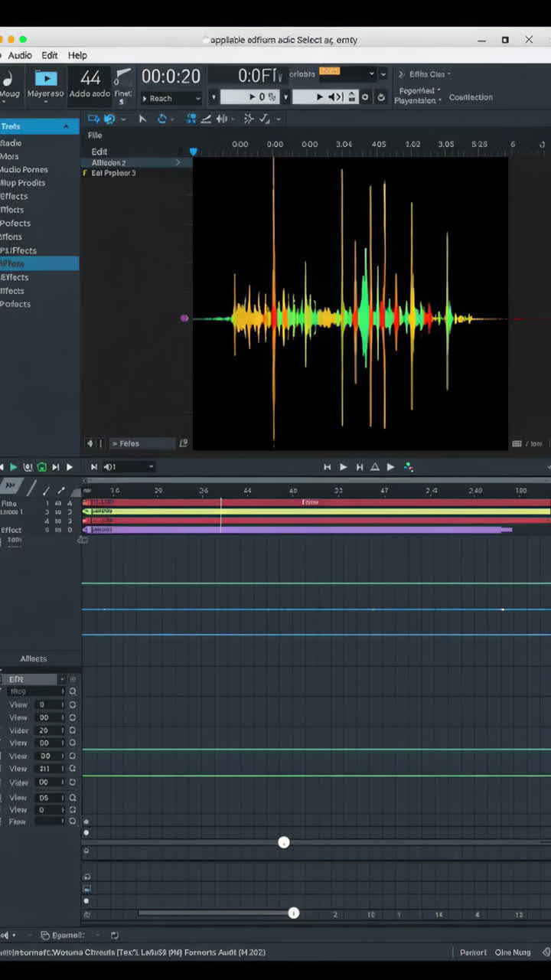
Task: Click the double-chevron fast-forward icon above track list
Action: click(x=11, y=485)
